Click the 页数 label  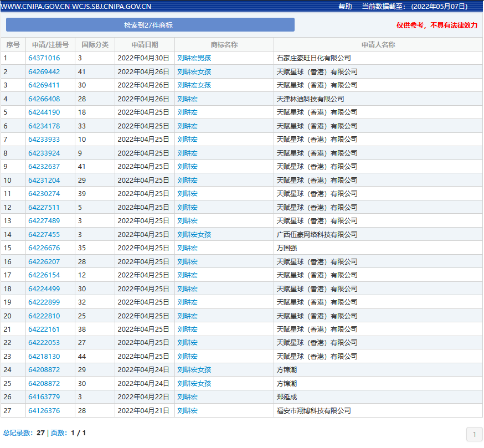point(59,433)
